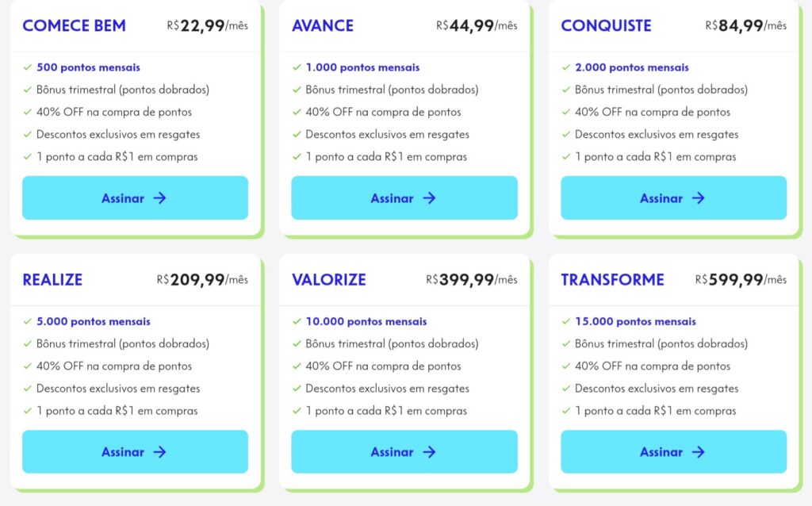Click the checkmark beside 500 pontos mensais
This screenshot has height=506, width=812.
(x=29, y=67)
